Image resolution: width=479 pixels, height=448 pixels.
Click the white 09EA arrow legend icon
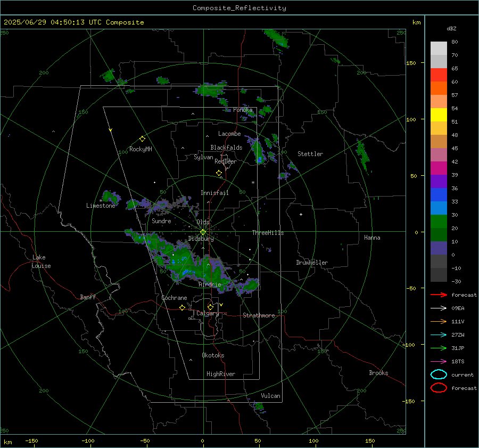[439, 308]
